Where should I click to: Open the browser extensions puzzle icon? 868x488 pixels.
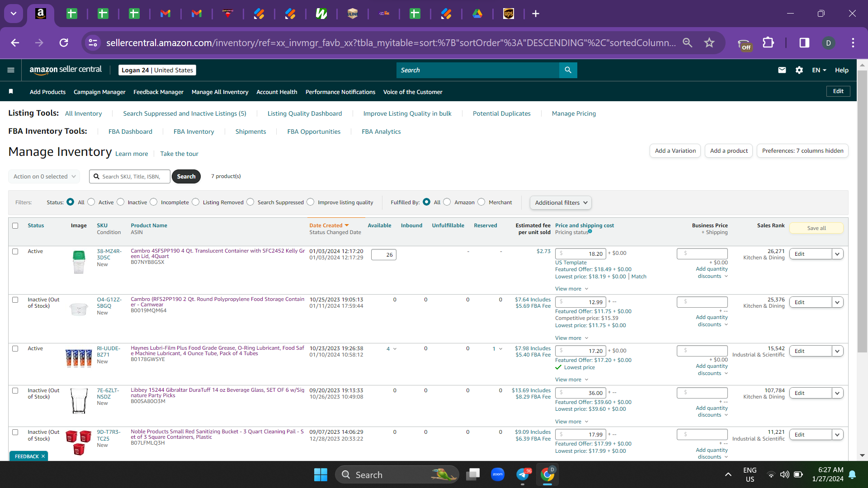pos(768,42)
